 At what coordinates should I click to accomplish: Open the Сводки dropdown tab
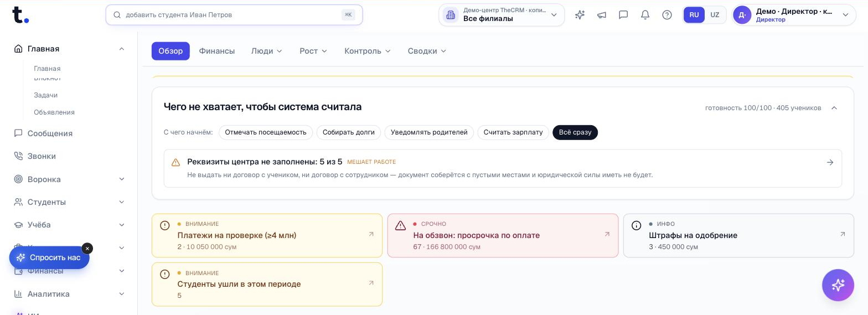(x=427, y=51)
